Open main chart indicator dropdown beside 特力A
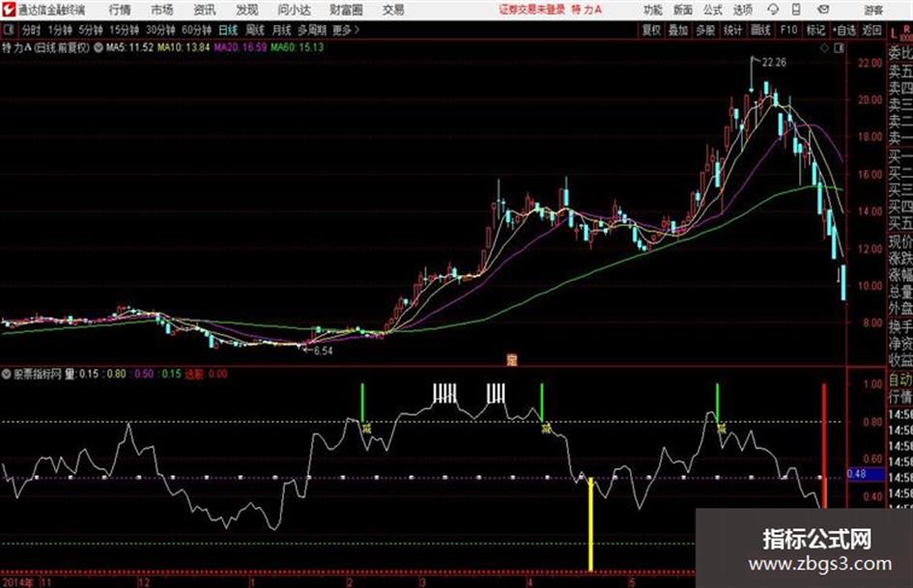Image resolution: width=913 pixels, height=588 pixels. coord(98,47)
